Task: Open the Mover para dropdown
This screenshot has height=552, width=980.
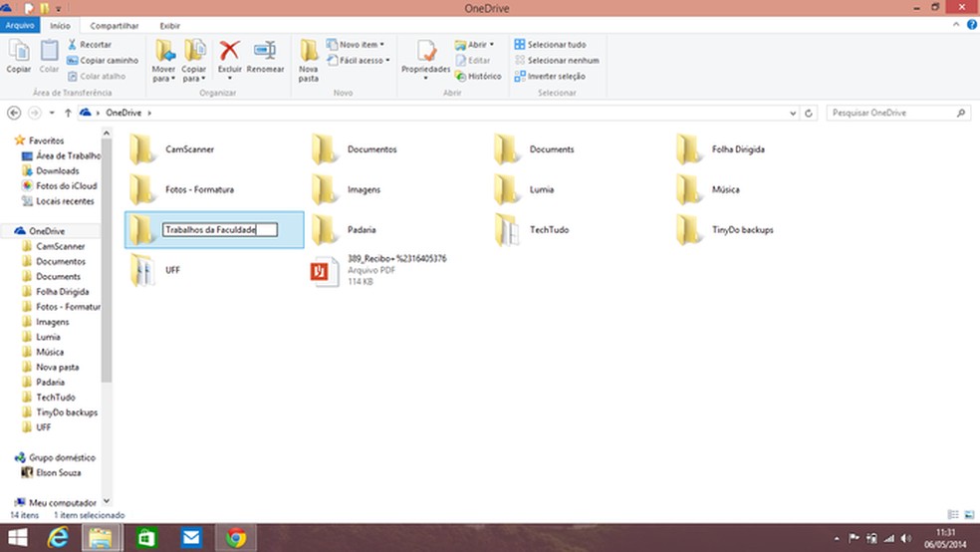Action: (x=163, y=61)
